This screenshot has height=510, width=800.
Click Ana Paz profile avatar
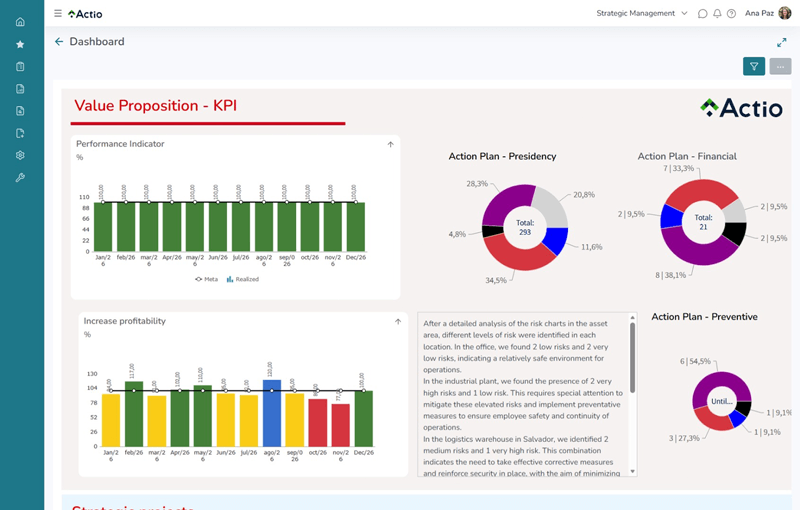785,13
